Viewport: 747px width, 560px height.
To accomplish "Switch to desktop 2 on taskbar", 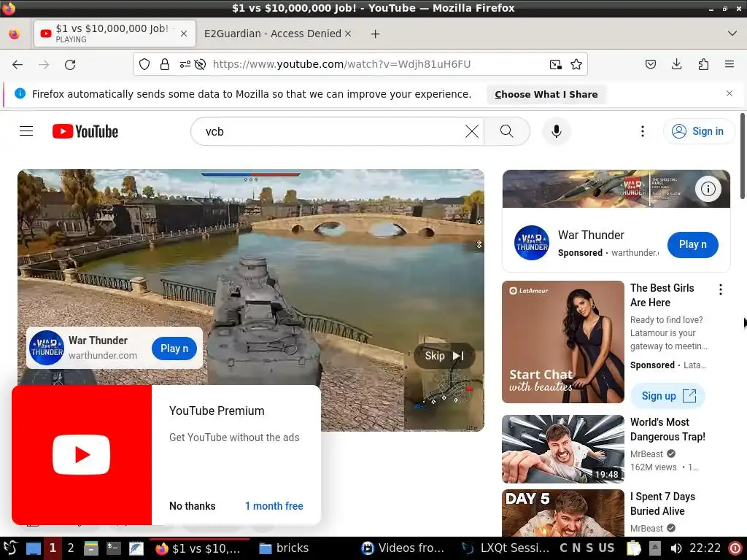I will coord(71,548).
